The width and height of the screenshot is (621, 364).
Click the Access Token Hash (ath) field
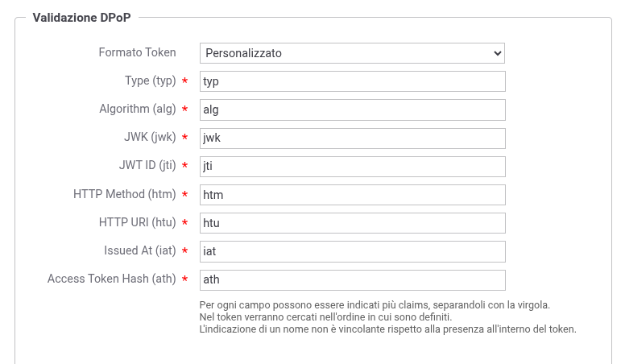tap(352, 279)
